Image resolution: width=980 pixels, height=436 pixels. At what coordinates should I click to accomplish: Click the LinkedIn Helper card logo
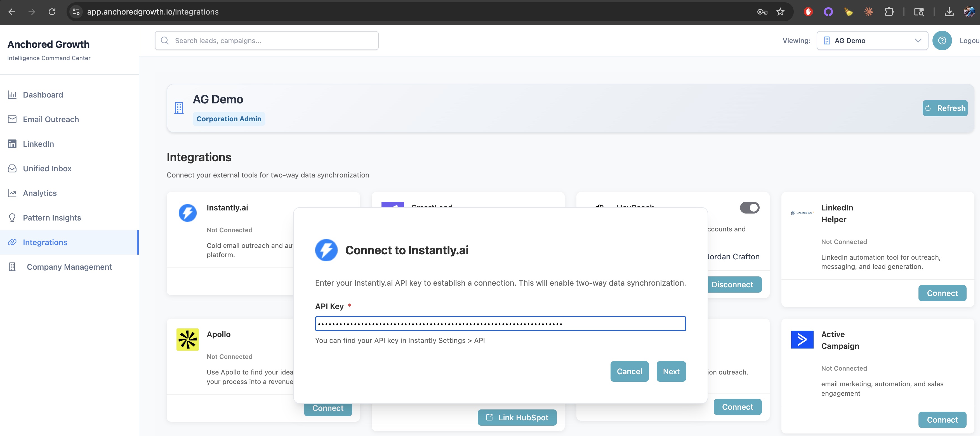(802, 213)
